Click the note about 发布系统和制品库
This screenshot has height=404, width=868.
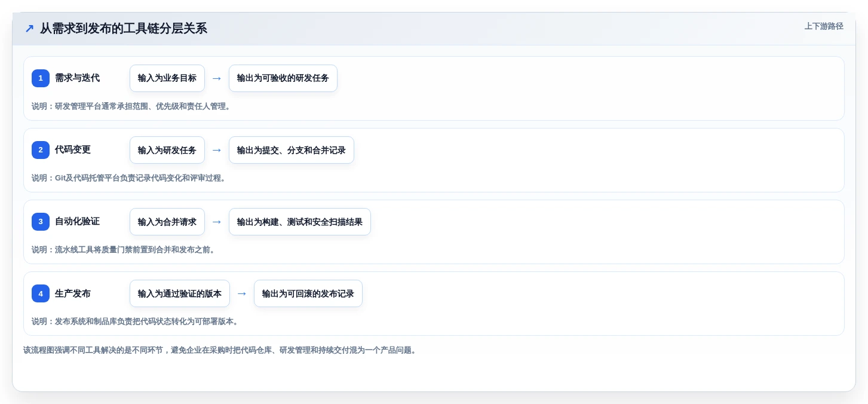[137, 322]
